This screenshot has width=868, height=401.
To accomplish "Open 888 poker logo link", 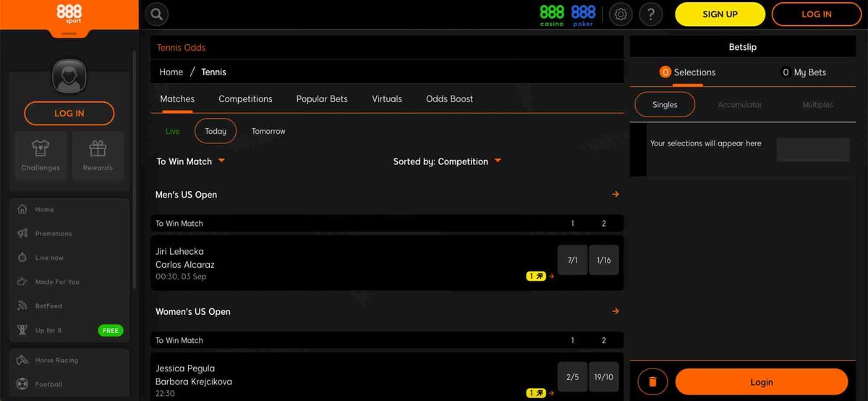I will click(x=583, y=15).
